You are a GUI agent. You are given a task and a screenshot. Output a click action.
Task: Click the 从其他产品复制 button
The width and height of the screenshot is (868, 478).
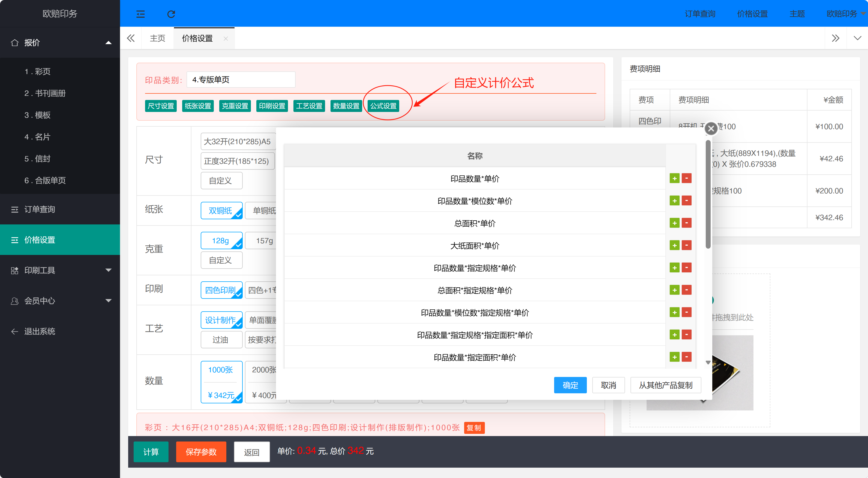pos(665,385)
